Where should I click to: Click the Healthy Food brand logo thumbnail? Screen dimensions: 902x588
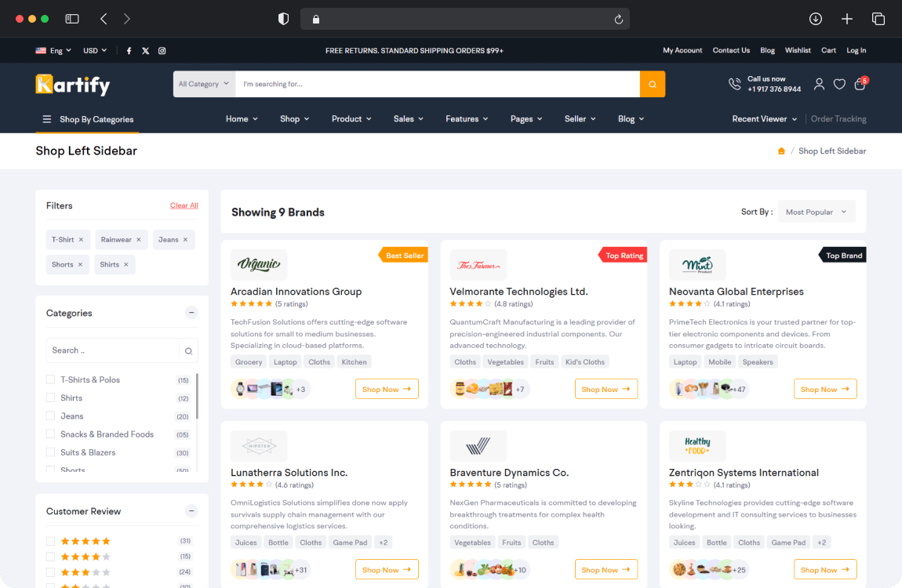point(697,445)
